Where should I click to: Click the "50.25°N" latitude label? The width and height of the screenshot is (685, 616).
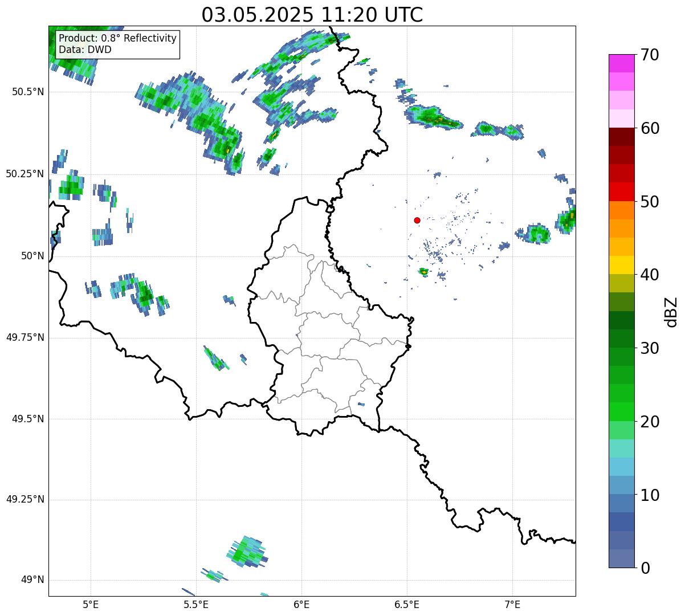[25, 174]
